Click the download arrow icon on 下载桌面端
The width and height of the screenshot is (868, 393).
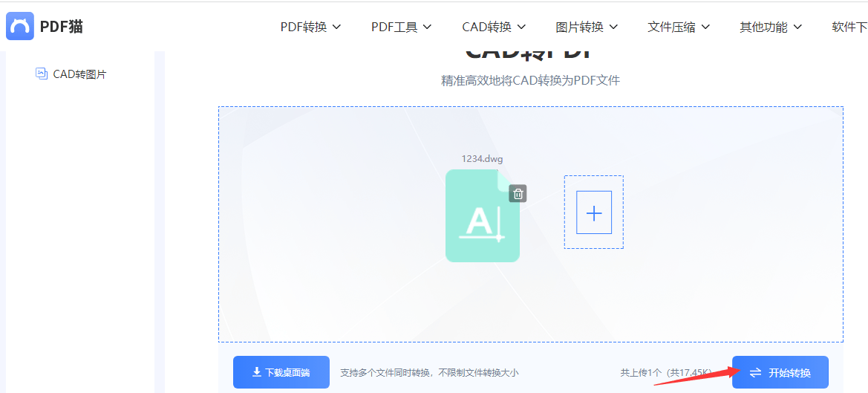pos(257,372)
